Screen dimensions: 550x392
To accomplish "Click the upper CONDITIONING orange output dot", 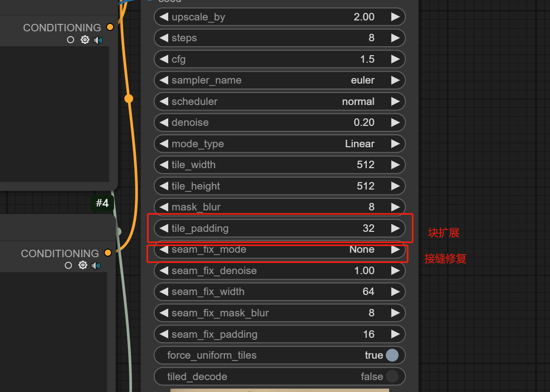I will tap(110, 27).
